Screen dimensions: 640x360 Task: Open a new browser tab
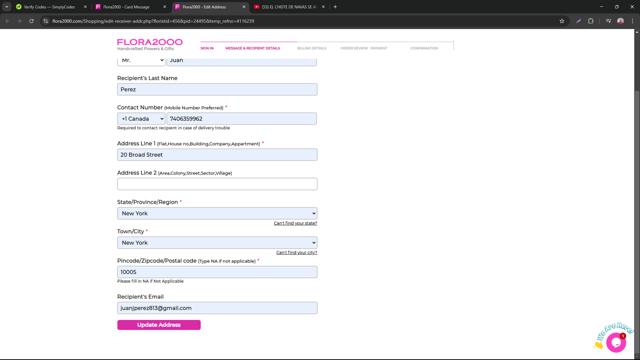pyautogui.click(x=335, y=7)
